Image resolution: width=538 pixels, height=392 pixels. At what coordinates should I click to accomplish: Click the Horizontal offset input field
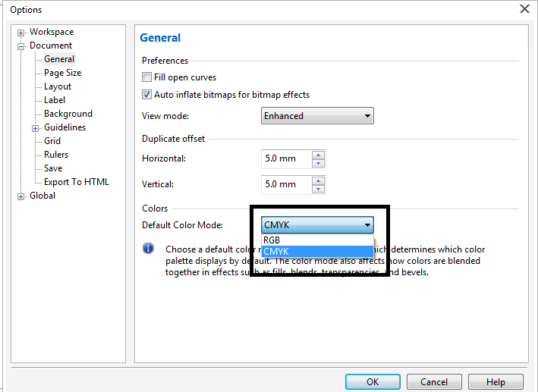tap(285, 158)
